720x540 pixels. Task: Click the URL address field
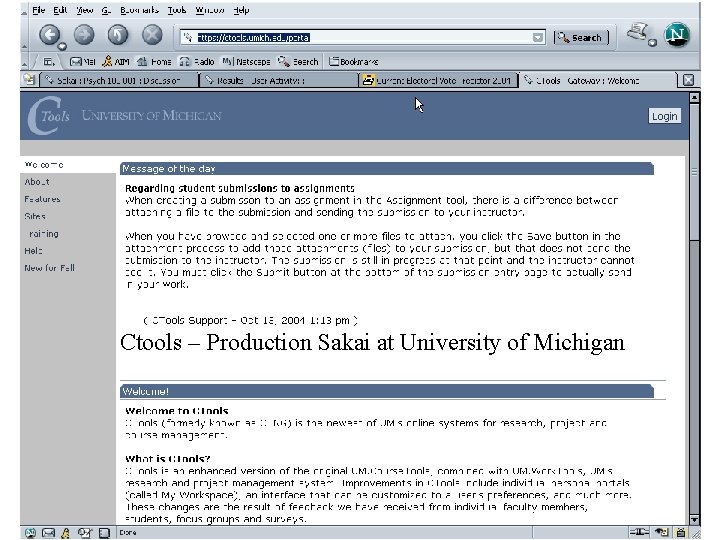[363, 38]
